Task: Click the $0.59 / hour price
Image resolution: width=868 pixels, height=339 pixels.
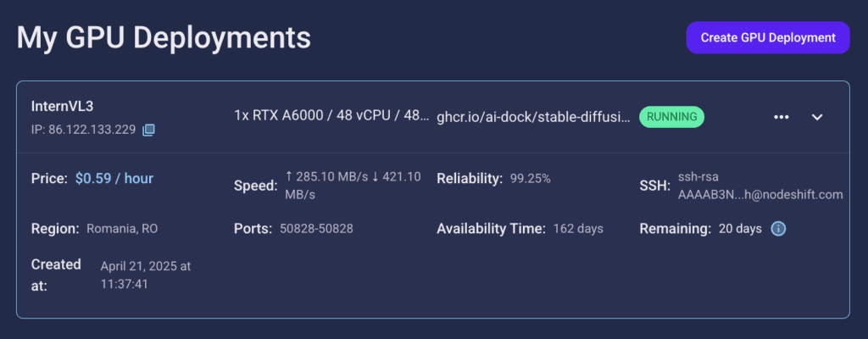Action: 114,178
